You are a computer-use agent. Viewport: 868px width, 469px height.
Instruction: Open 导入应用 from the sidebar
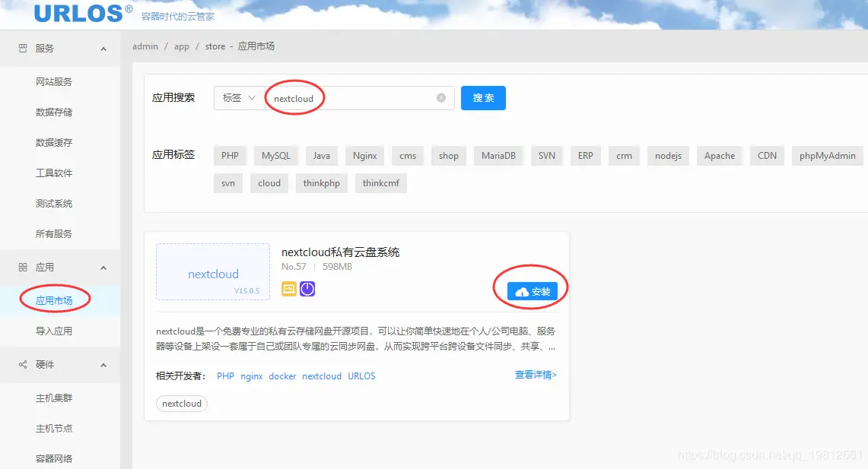point(54,331)
